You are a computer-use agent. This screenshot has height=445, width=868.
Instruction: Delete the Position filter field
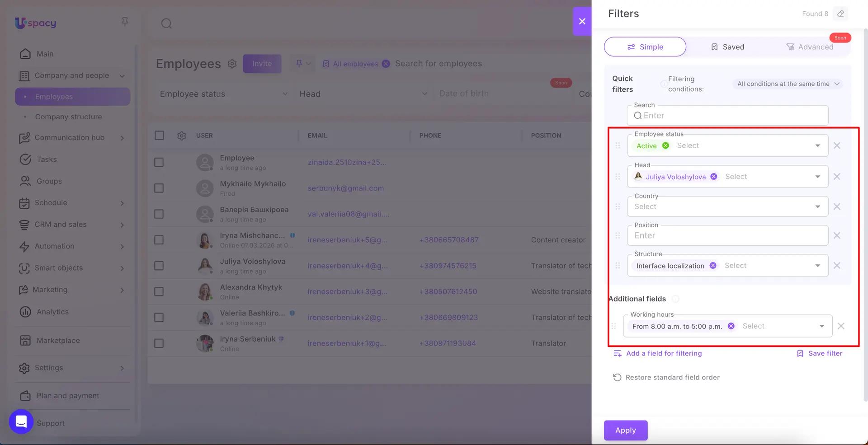pyautogui.click(x=837, y=235)
